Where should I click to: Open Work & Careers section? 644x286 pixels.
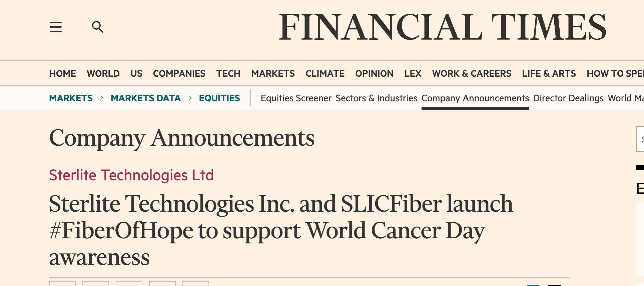[x=472, y=73]
